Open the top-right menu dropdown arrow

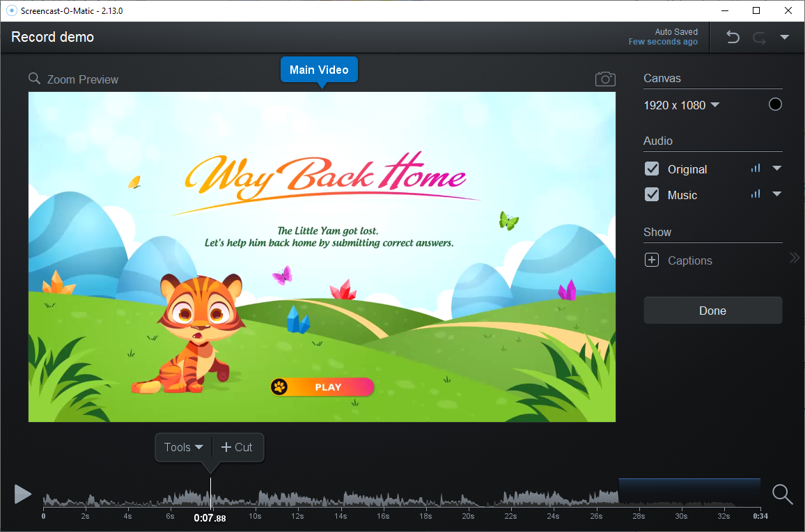pyautogui.click(x=785, y=37)
